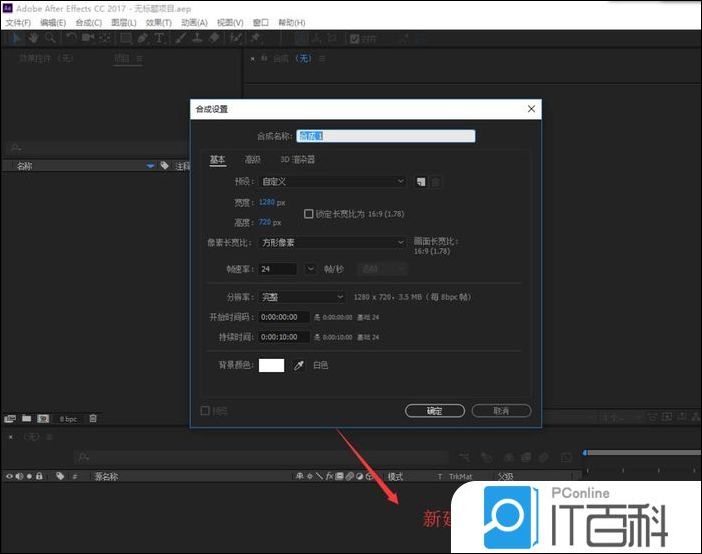Image resolution: width=702 pixels, height=554 pixels.
Task: Select the Hand tool in toolbar
Action: (x=33, y=38)
